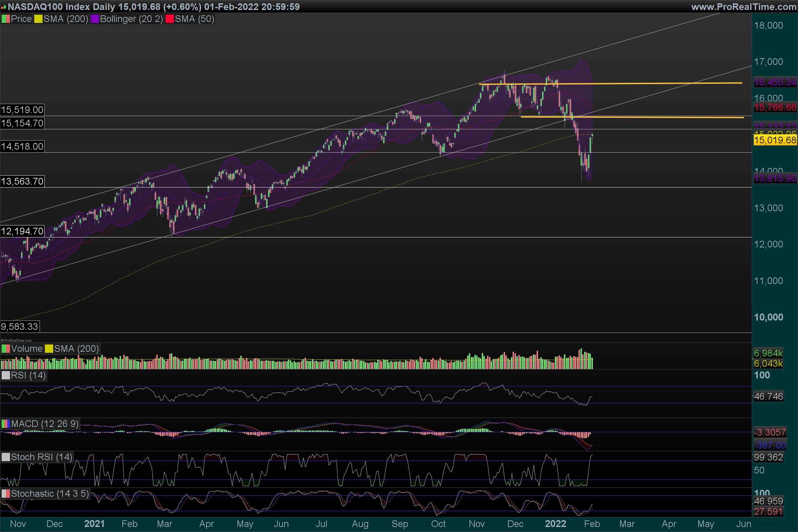Click the RSI value 46.746 label
Image resolution: width=798 pixels, height=532 pixels.
click(768, 396)
